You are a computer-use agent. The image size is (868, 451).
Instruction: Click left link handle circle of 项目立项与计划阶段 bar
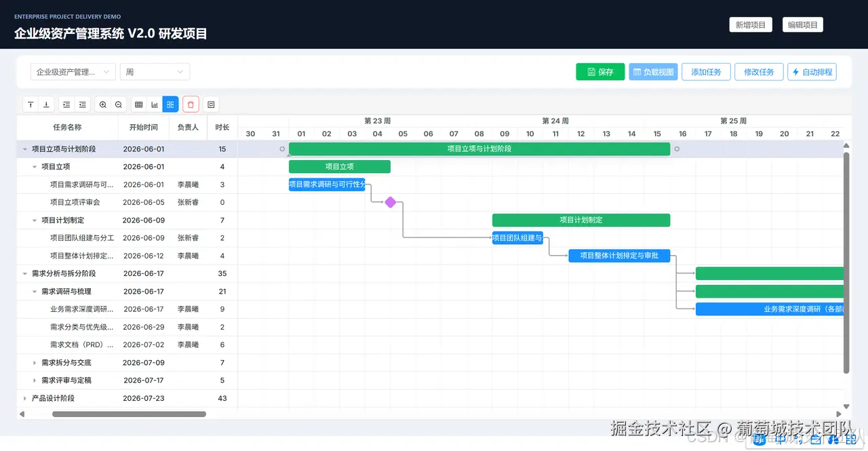(283, 149)
